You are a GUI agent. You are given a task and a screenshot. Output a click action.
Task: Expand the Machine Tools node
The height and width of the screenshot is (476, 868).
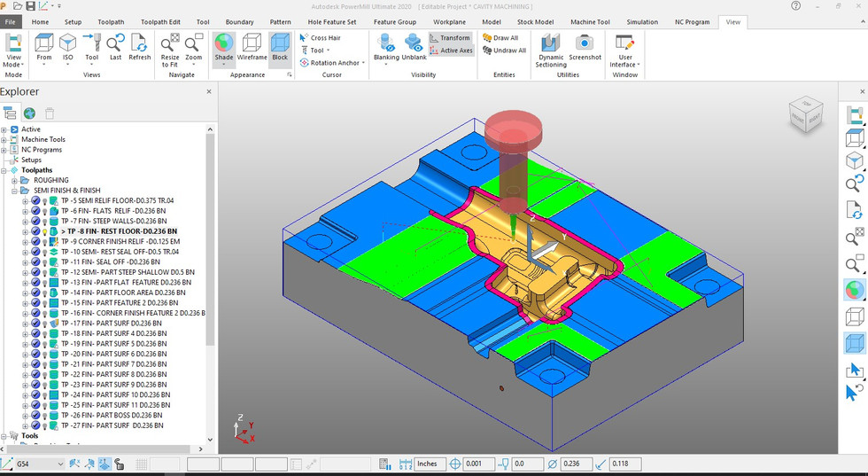point(4,140)
